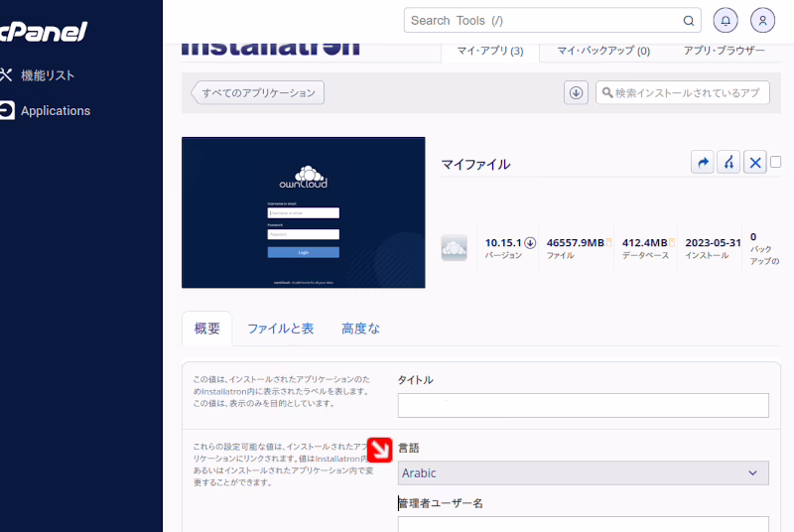Select the ファイルと表 tab

coord(280,329)
